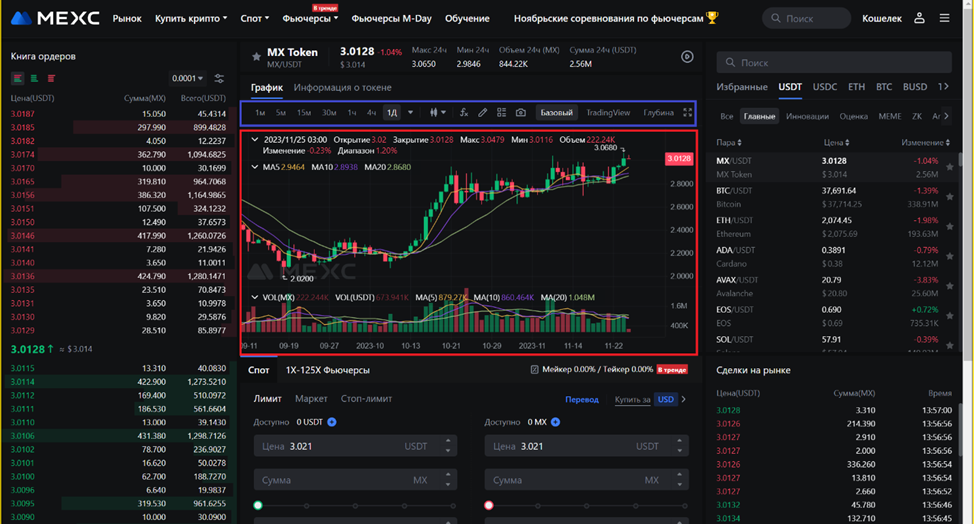The image size is (974, 524).
Task: Switch chart view to Глубина
Action: pos(658,113)
